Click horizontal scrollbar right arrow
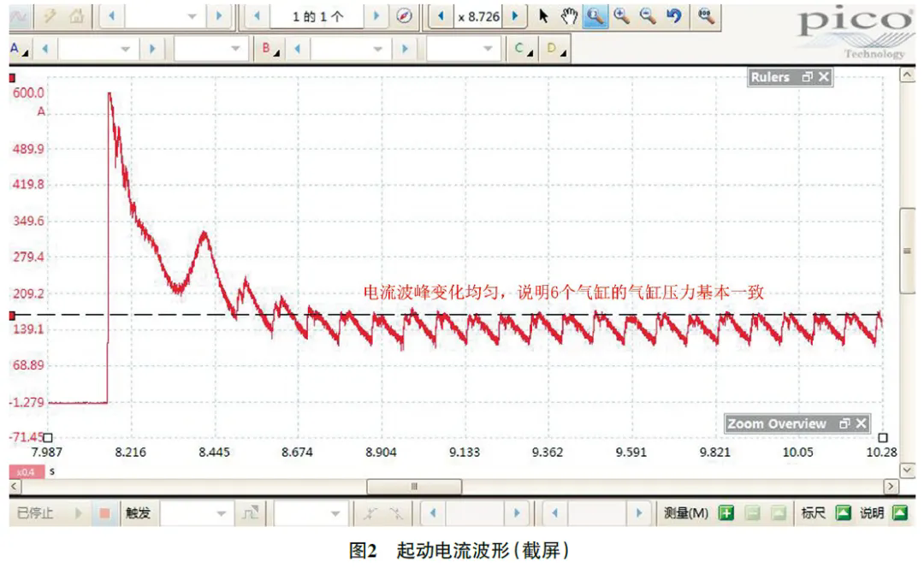The height and width of the screenshot is (568, 924). click(891, 487)
